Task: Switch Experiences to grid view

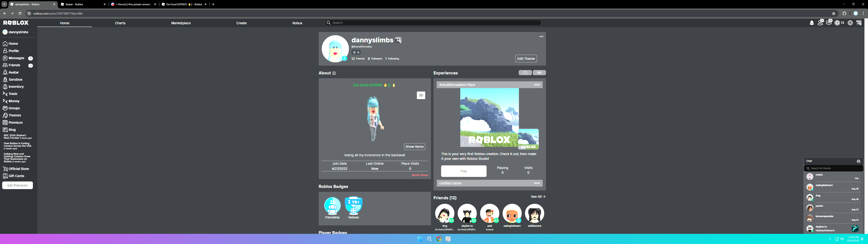Action: 539,73
